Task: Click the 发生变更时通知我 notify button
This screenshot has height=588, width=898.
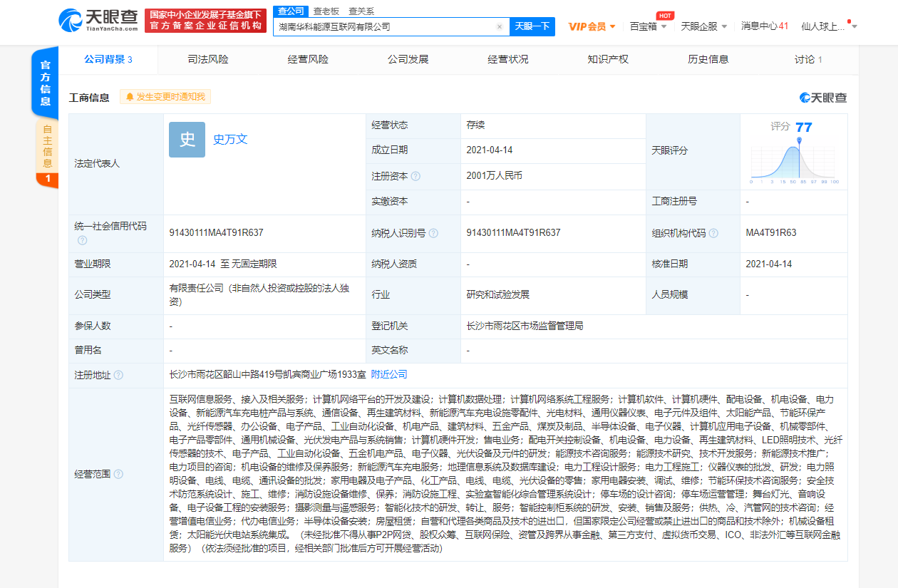Action: (165, 97)
